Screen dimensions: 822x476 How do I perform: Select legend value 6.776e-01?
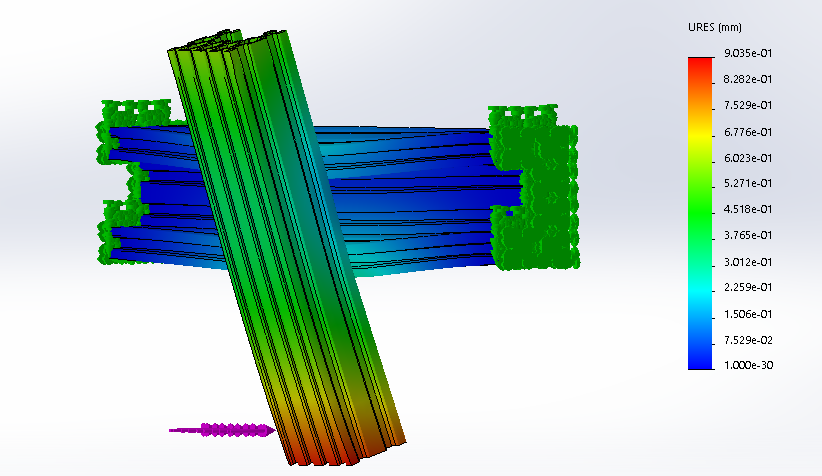pyautogui.click(x=748, y=132)
